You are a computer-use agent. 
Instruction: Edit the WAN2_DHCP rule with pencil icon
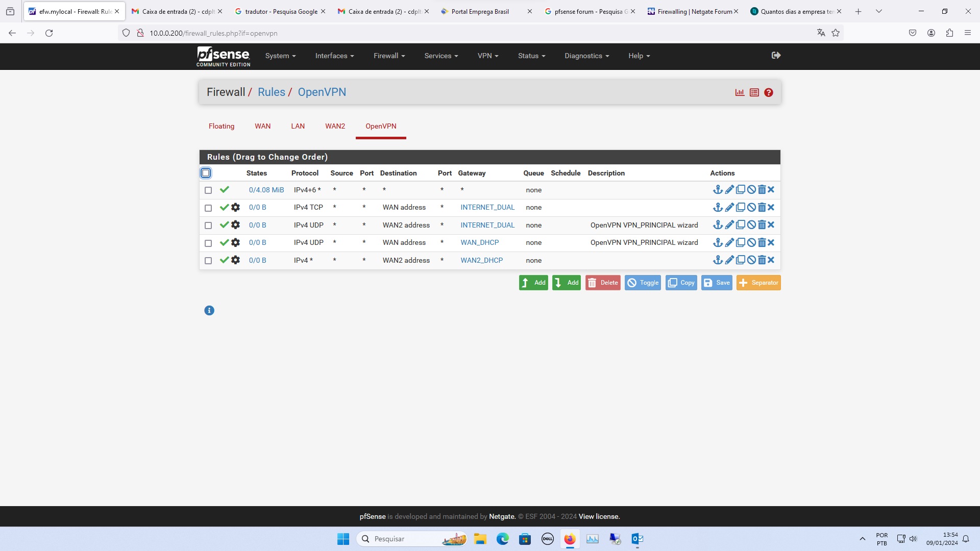click(729, 260)
